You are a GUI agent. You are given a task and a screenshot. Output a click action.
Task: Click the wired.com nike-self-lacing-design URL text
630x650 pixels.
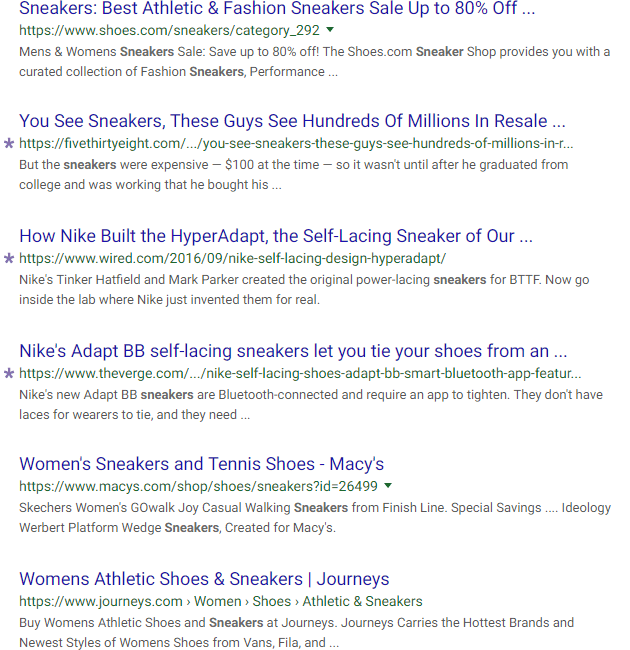[x=232, y=258]
